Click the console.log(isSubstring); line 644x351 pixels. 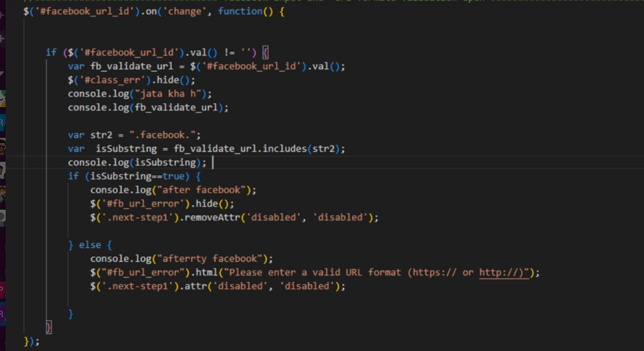137,163
